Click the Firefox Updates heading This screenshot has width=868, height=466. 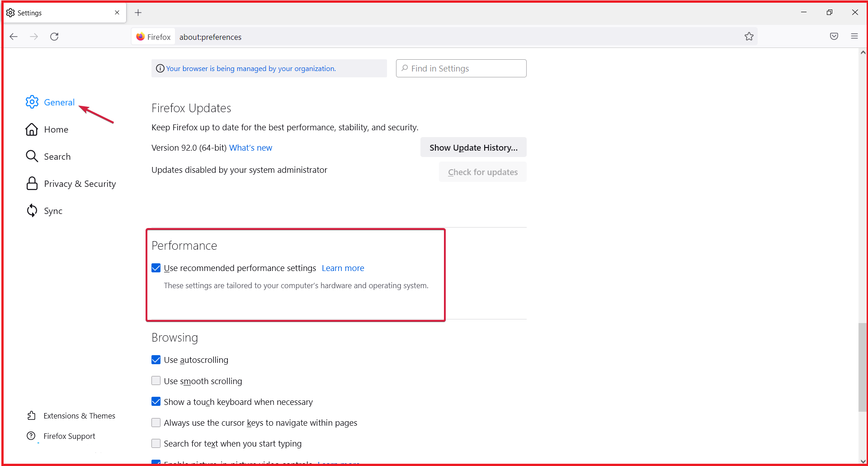click(191, 108)
